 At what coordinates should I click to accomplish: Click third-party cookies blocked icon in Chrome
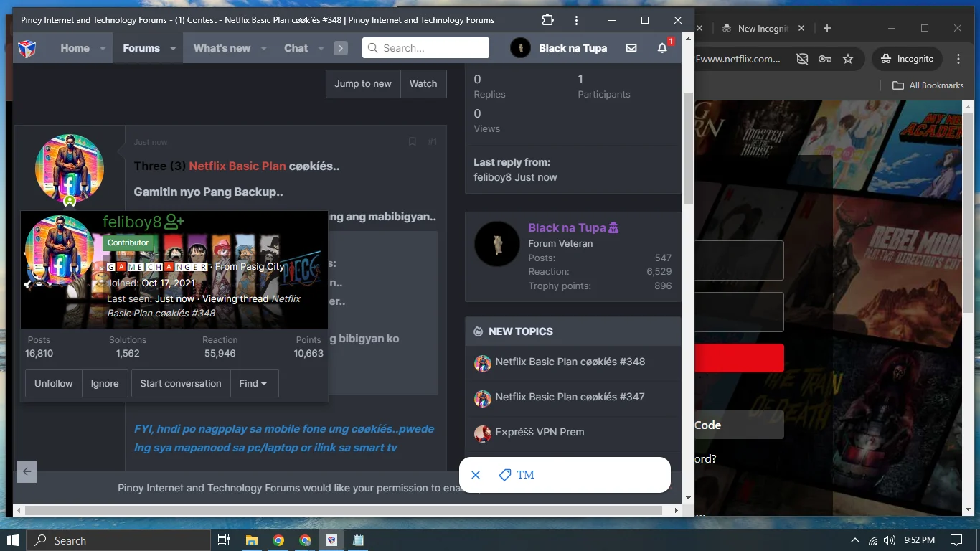(x=803, y=59)
